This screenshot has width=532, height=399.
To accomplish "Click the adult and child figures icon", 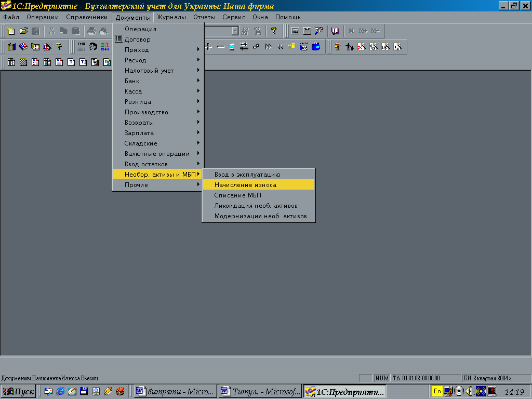I will tap(350, 46).
